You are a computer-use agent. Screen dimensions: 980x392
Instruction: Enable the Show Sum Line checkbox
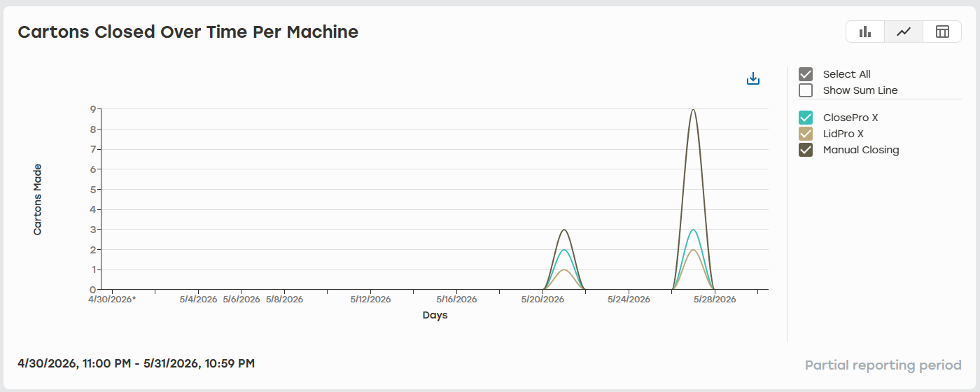806,90
